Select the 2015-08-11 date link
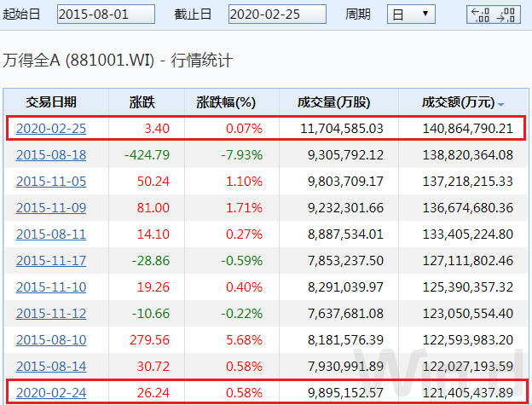Viewport: 532px width, 405px height. coord(51,234)
